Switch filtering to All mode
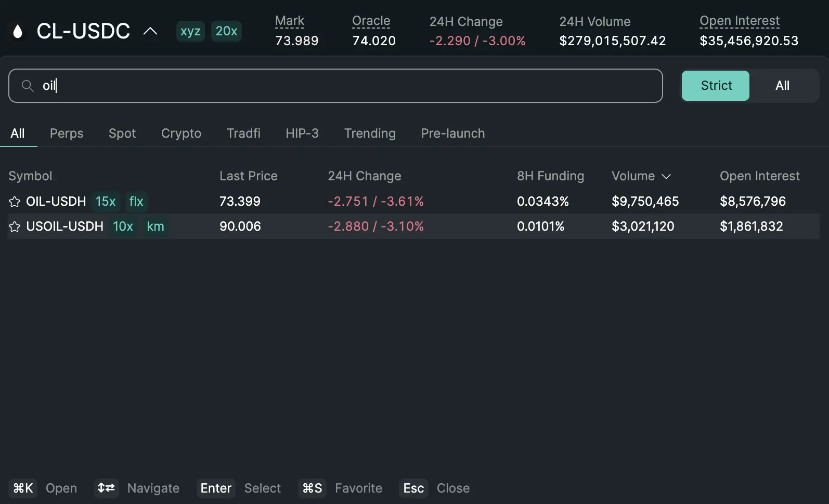Screen dimensions: 829x504 [x=783, y=86]
